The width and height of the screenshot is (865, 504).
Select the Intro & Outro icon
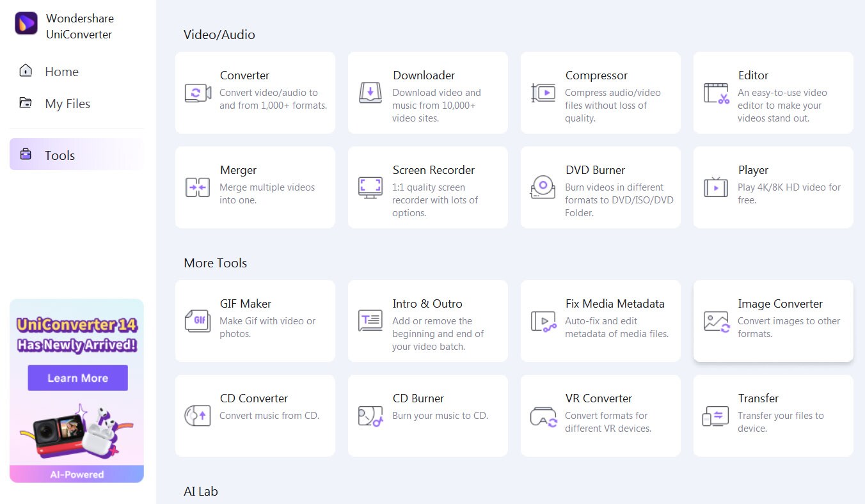(x=370, y=320)
